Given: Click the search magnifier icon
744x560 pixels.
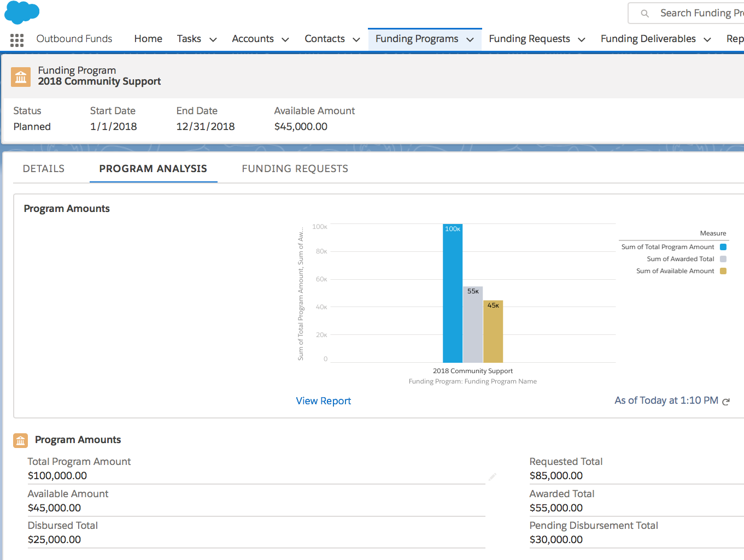Looking at the screenshot, I should 645,14.
